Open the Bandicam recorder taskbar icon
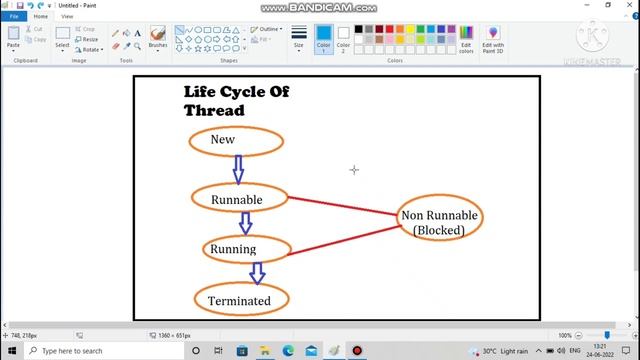640x360 pixels. [357, 351]
